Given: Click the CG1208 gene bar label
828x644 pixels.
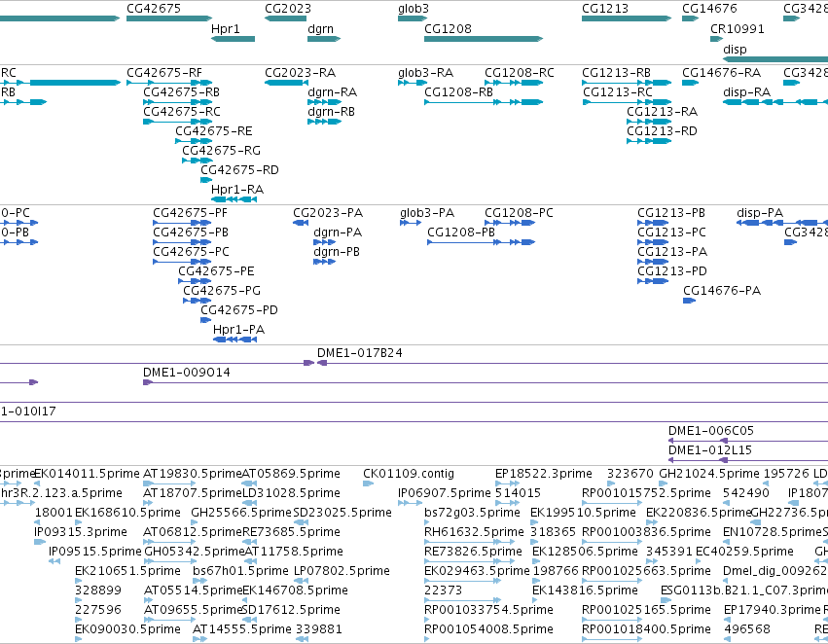Looking at the screenshot, I should 448,29.
